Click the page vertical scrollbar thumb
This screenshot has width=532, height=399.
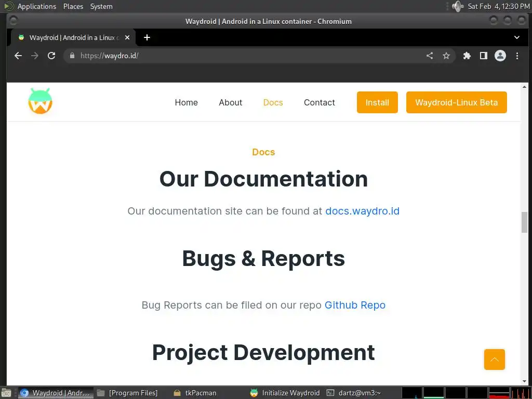(x=525, y=222)
